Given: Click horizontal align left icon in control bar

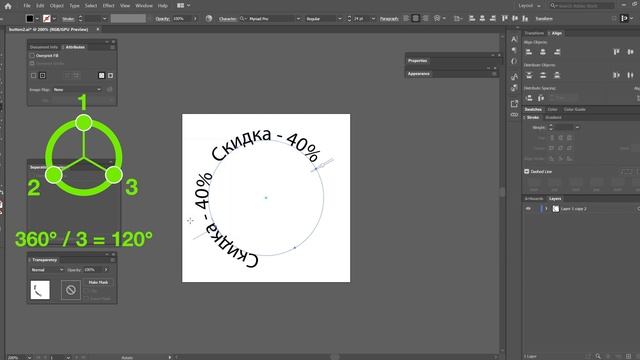Looking at the screenshot, I should (472, 18).
